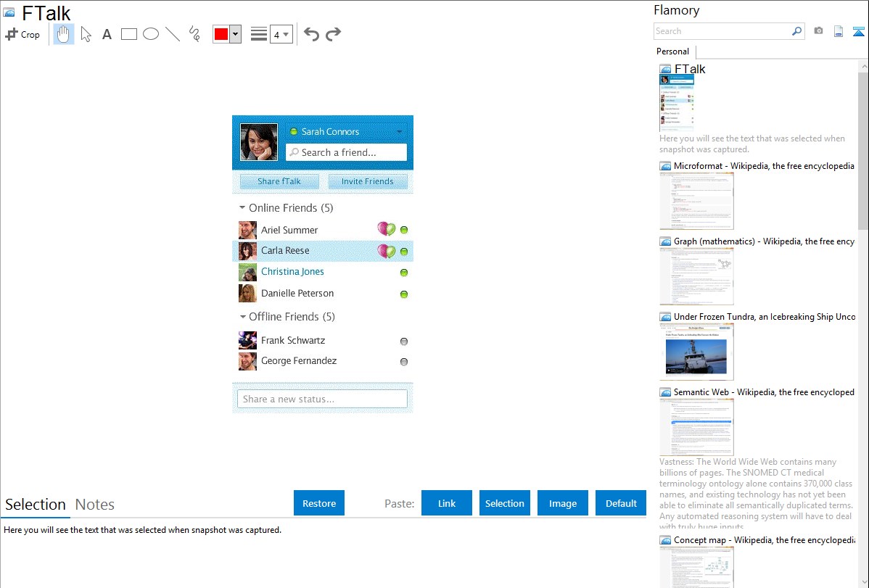The image size is (869, 588).
Task: Click the line thickness icon
Action: pos(259,34)
